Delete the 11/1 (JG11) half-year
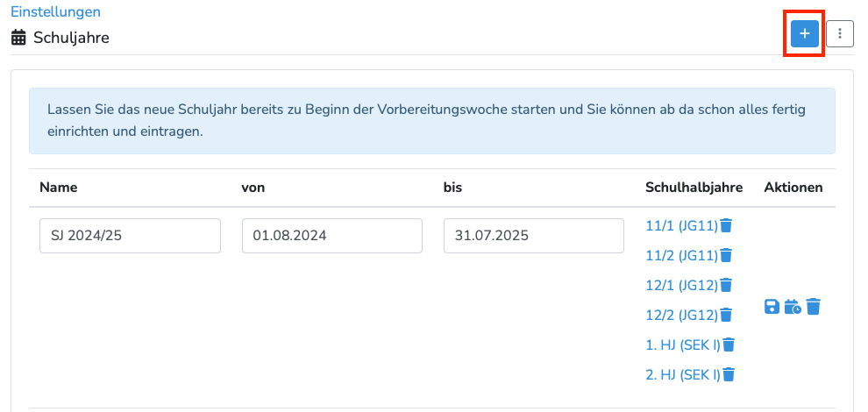This screenshot has height=412, width=868. coord(726,226)
